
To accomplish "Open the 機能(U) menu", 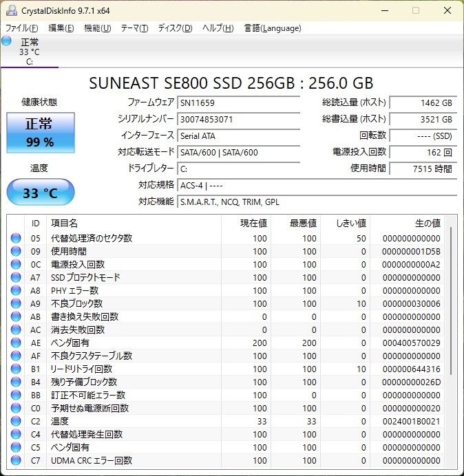I will pos(97,28).
